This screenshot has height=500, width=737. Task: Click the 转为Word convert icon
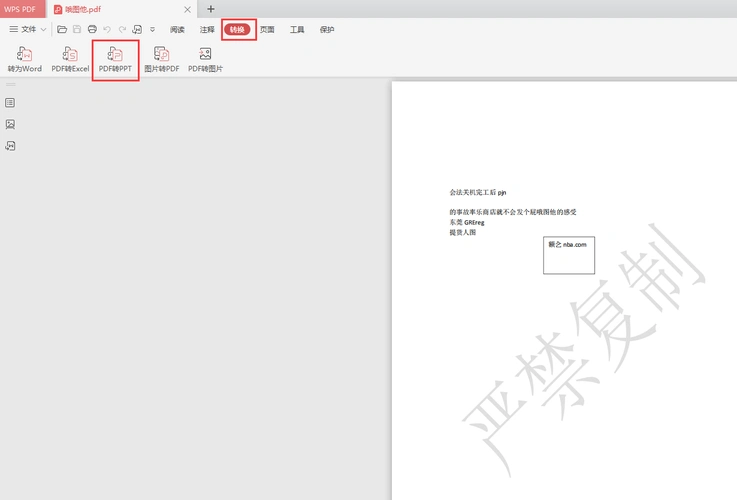tap(25, 60)
